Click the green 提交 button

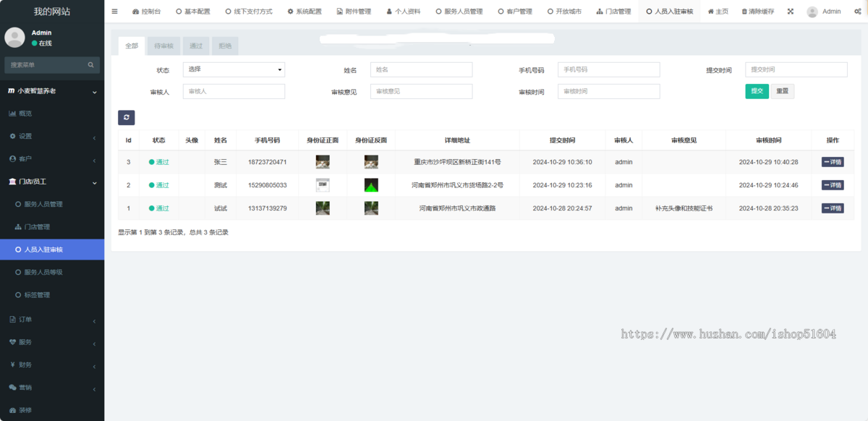pyautogui.click(x=757, y=91)
